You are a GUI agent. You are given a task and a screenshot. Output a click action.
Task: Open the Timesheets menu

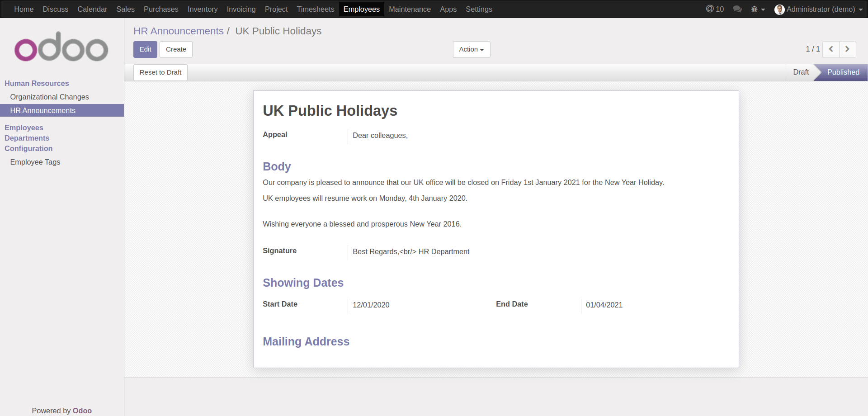pyautogui.click(x=315, y=9)
